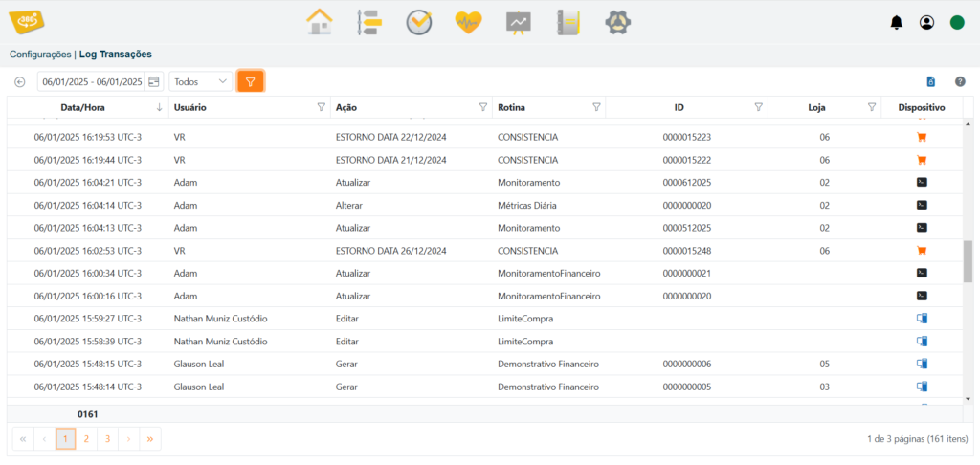Select page 1 button
980x465 pixels.
tap(66, 439)
